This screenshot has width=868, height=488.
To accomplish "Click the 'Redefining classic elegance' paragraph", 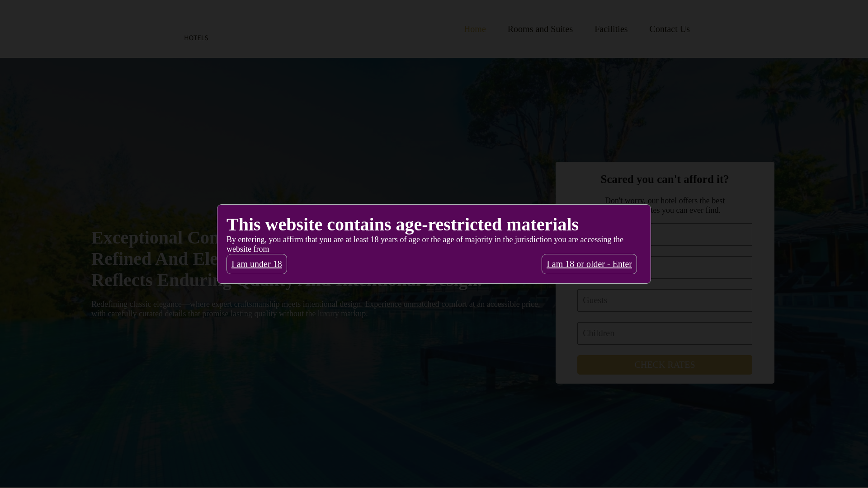I will pos(316,309).
